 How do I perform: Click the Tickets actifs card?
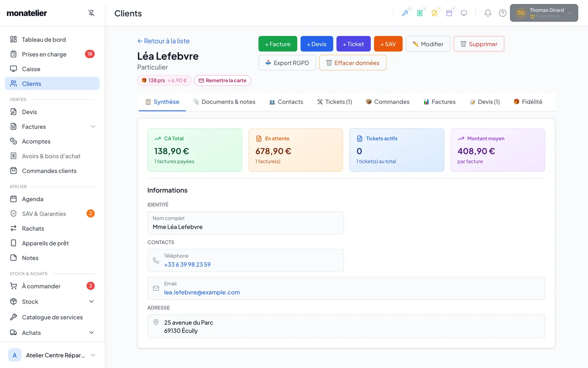pos(397,150)
